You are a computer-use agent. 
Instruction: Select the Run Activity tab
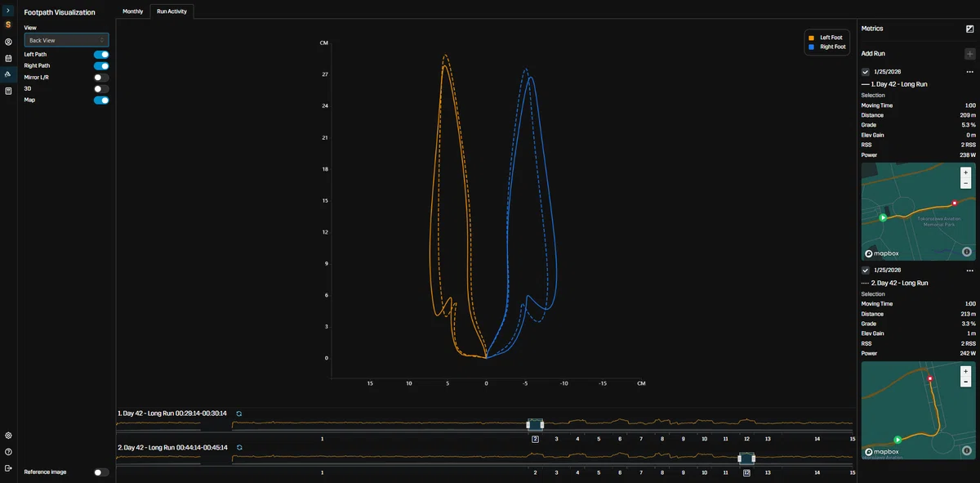tap(171, 11)
